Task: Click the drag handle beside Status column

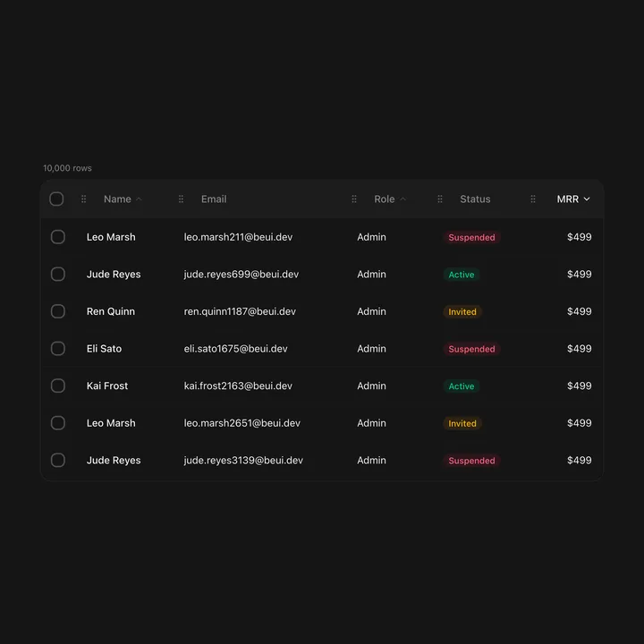Action: (x=440, y=199)
